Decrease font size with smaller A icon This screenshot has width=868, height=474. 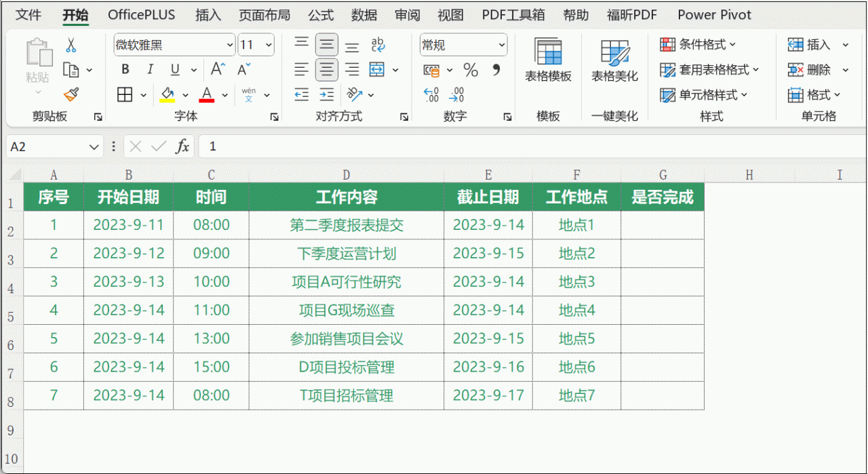243,69
